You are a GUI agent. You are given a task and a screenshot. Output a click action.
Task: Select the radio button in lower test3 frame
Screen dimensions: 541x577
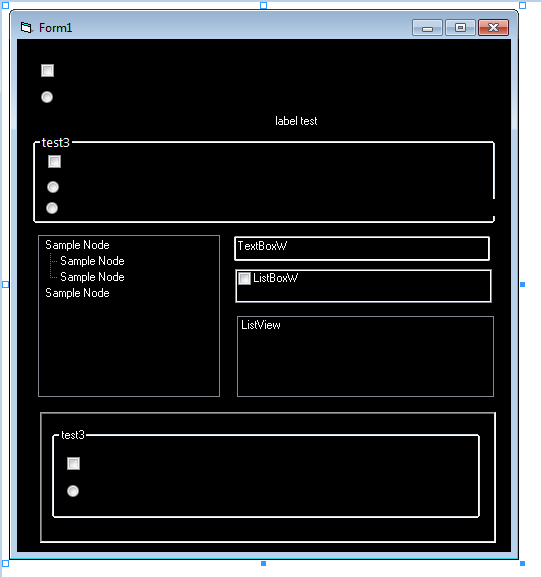[73, 491]
